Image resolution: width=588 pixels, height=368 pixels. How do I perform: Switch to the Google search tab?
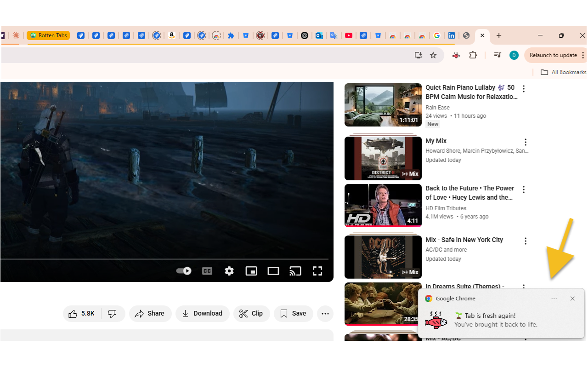tap(437, 35)
